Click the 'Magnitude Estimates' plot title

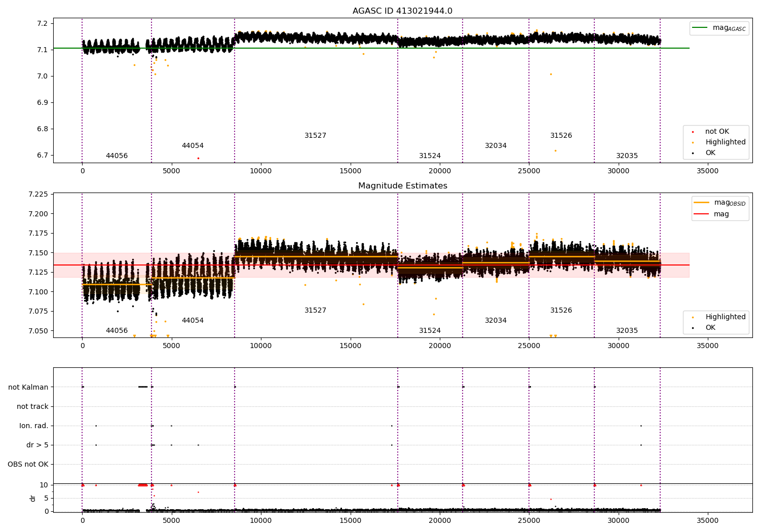click(402, 186)
